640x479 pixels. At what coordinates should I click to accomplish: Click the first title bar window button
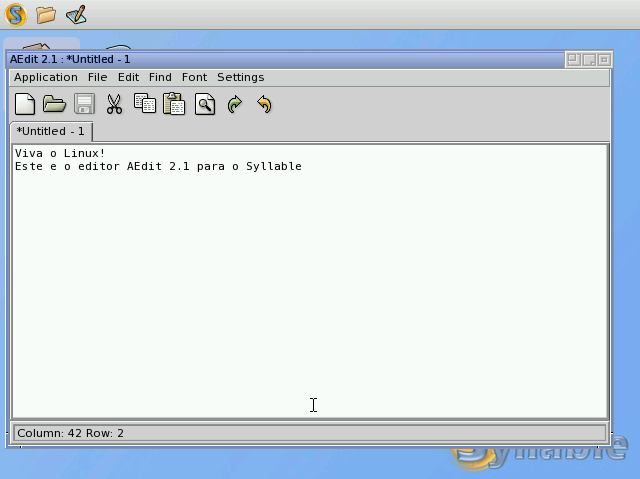pyautogui.click(x=574, y=60)
